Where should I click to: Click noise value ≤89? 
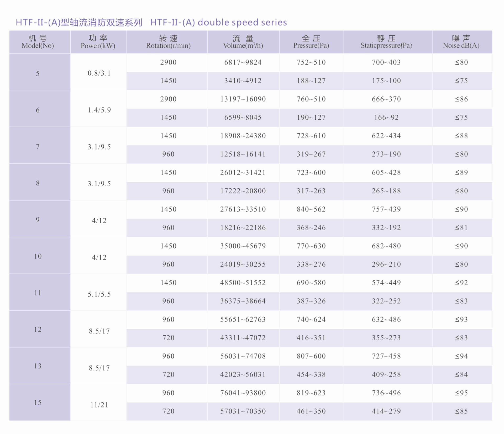[461, 173]
